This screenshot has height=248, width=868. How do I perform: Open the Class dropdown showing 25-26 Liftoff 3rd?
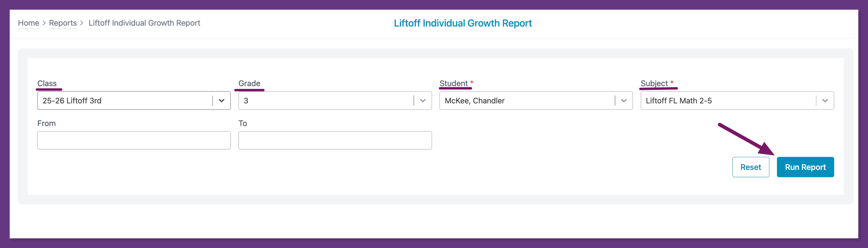125,101
